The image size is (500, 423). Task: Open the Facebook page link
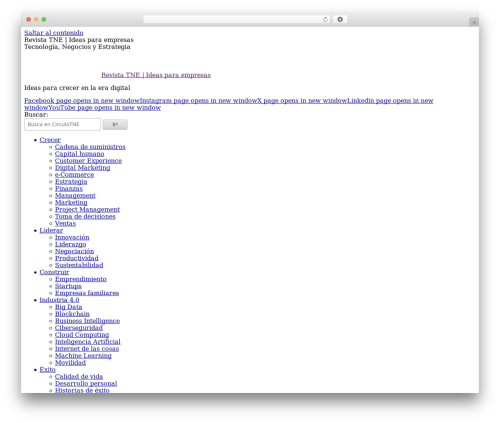pyautogui.click(x=82, y=101)
